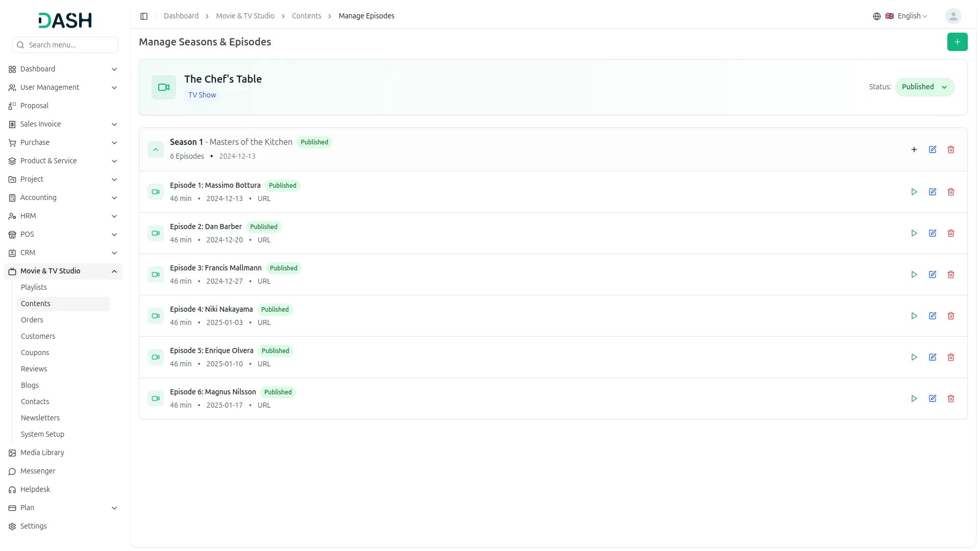Screen dimensions: 980x551
Task: Click the Dashboard breadcrumb link
Action: (181, 16)
